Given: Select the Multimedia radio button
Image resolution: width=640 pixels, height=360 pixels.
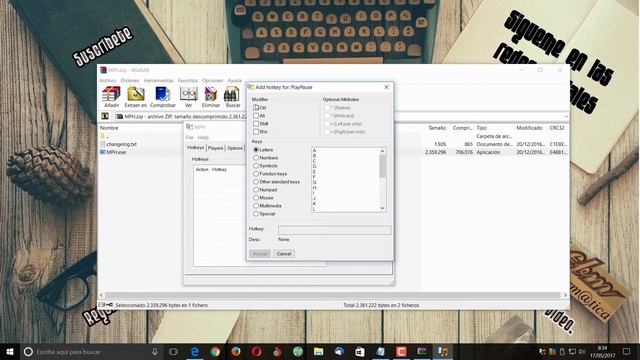Looking at the screenshot, I should tap(256, 206).
